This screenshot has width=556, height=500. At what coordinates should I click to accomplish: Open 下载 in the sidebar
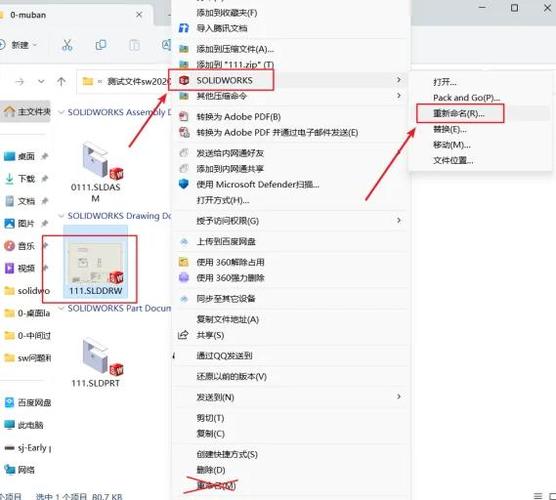(x=25, y=179)
